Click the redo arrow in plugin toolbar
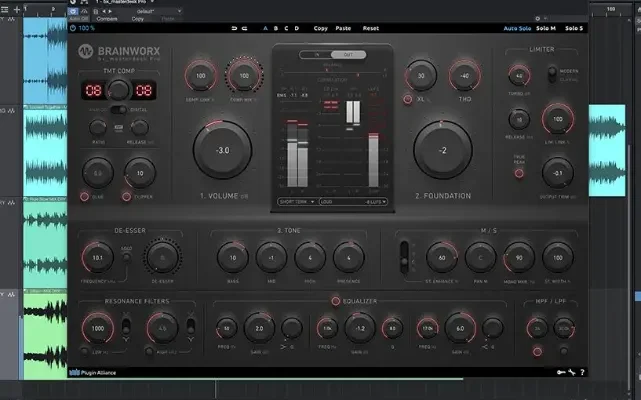 pyautogui.click(x=246, y=28)
